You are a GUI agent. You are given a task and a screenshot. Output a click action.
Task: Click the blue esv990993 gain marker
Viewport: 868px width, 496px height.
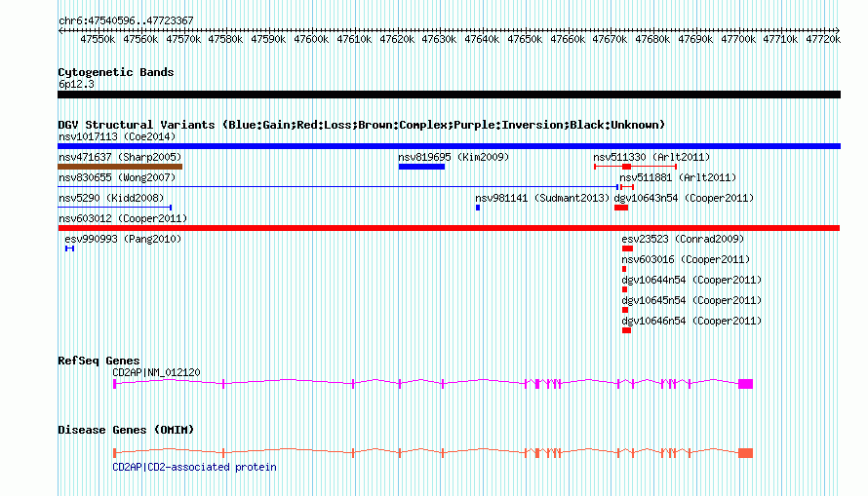click(70, 248)
